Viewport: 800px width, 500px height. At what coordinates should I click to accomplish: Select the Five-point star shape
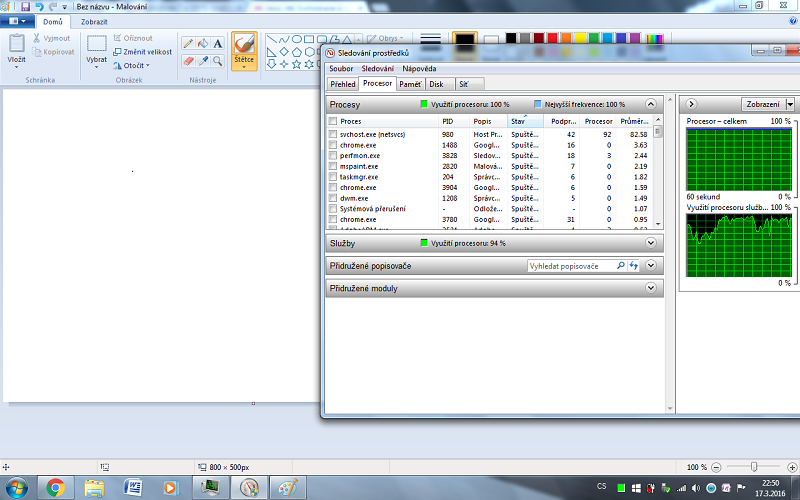point(296,64)
